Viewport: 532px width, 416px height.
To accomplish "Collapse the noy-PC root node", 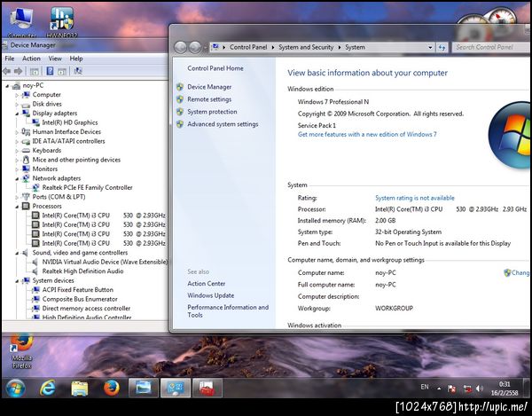I will tap(7, 86).
